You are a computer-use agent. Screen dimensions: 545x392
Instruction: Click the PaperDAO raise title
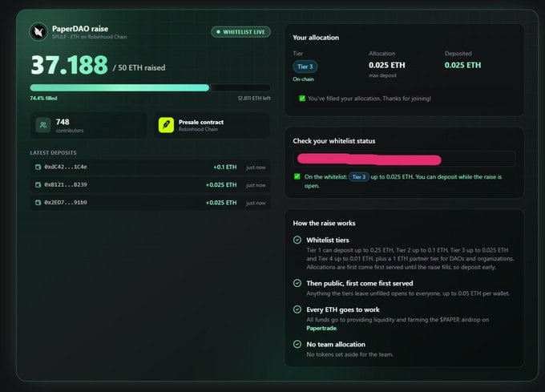(x=80, y=29)
